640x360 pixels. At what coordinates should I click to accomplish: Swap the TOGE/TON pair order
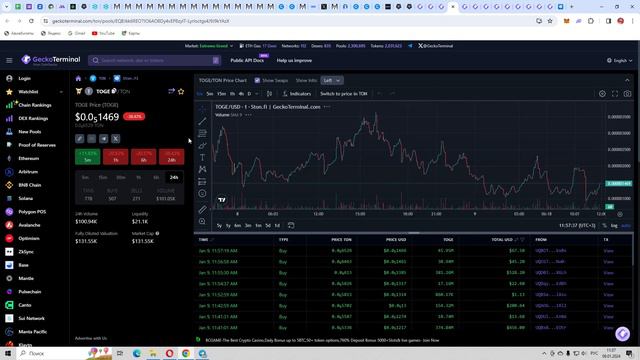click(171, 91)
